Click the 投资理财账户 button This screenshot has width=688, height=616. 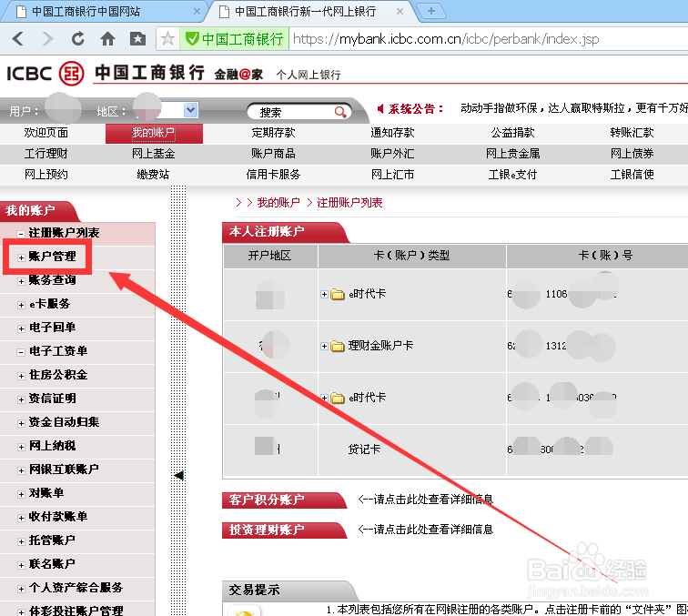(283, 530)
